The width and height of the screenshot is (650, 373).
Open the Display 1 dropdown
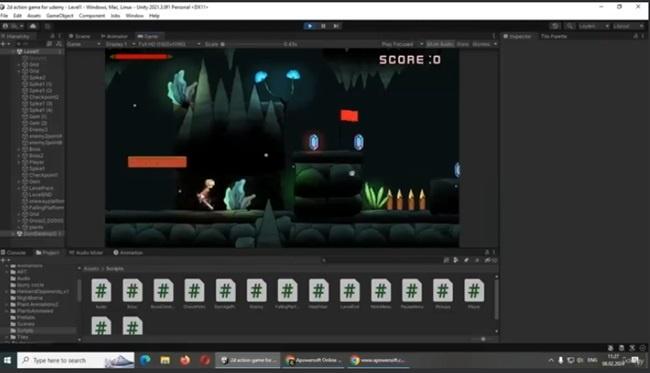pyautogui.click(x=120, y=44)
